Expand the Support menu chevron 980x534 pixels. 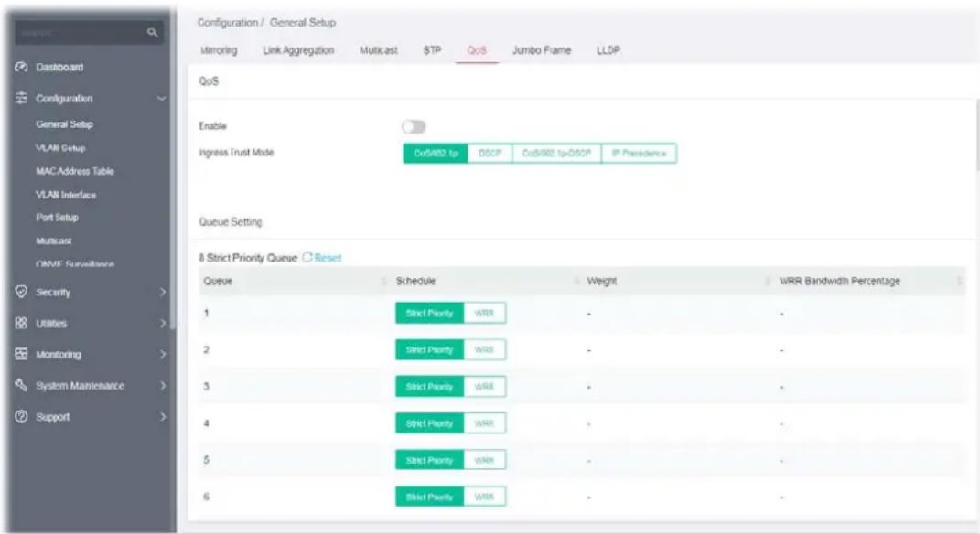click(x=163, y=417)
